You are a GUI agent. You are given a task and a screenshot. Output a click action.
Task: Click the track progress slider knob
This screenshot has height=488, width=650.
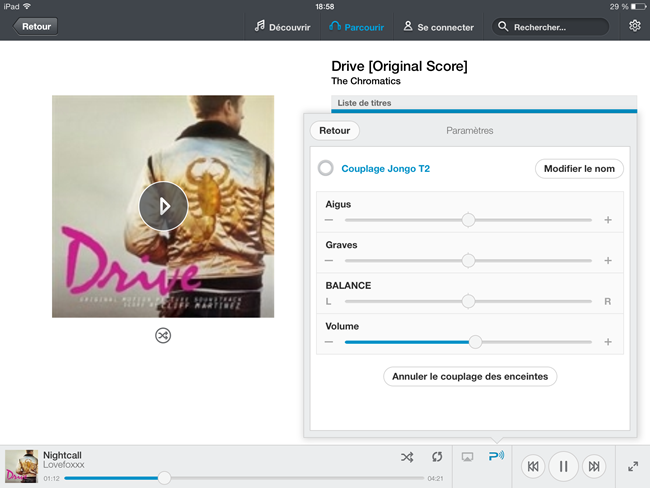click(165, 478)
